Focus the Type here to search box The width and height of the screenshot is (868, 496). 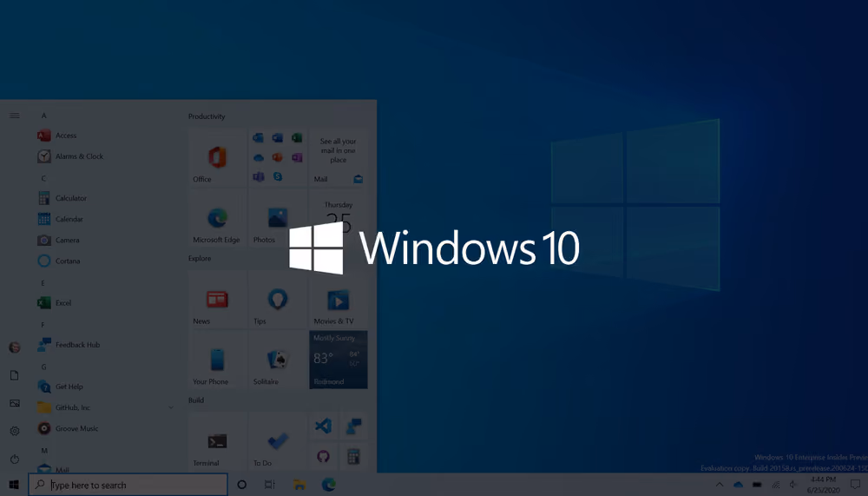(128, 485)
